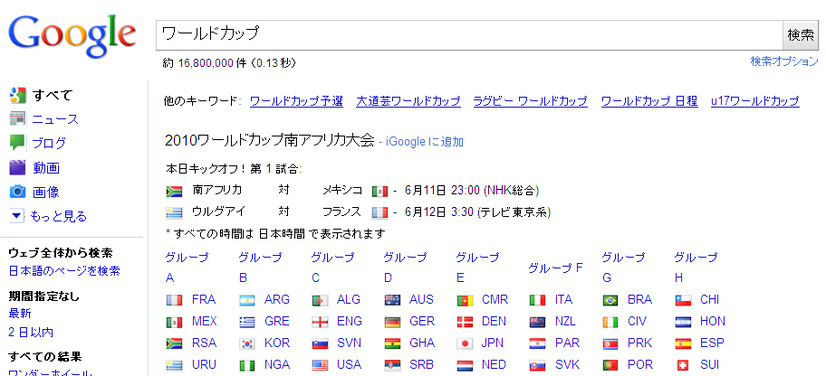Click the flag icon next to SUI
This screenshot has height=376, width=826.
click(x=683, y=365)
